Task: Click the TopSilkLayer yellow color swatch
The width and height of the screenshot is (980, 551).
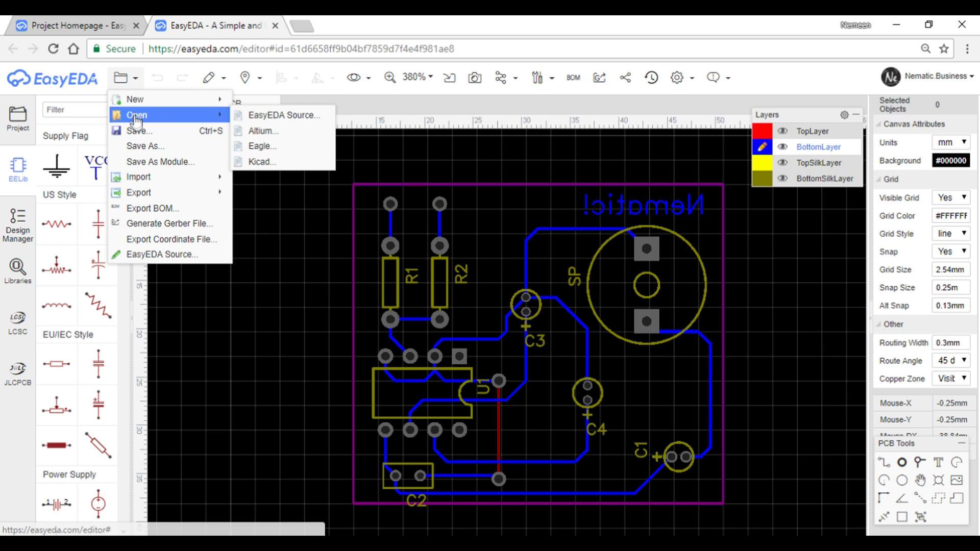Action: 762,163
